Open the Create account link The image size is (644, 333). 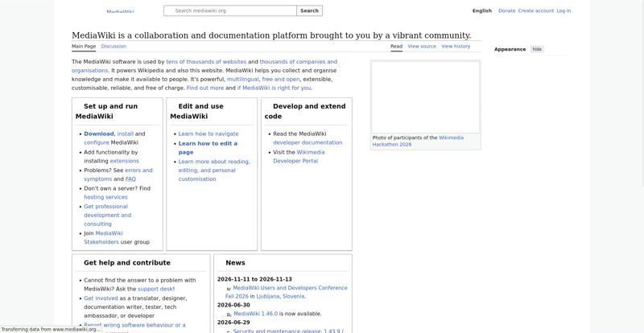535,10
